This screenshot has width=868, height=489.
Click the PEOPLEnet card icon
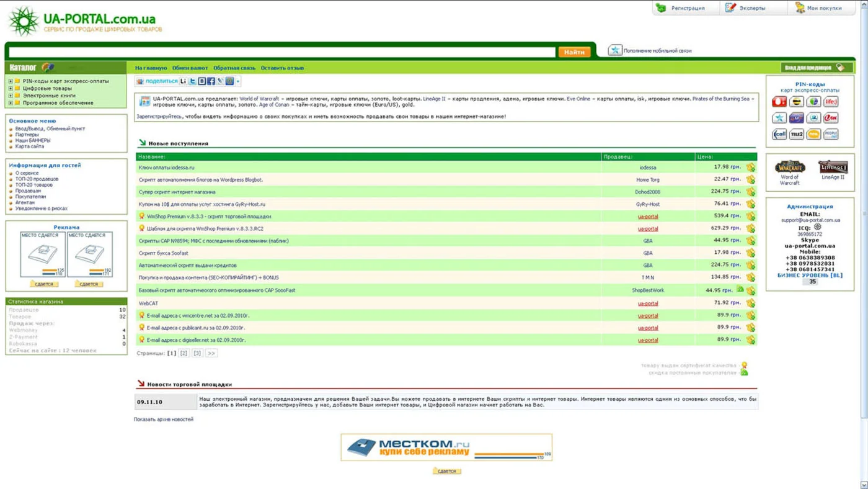(x=831, y=134)
